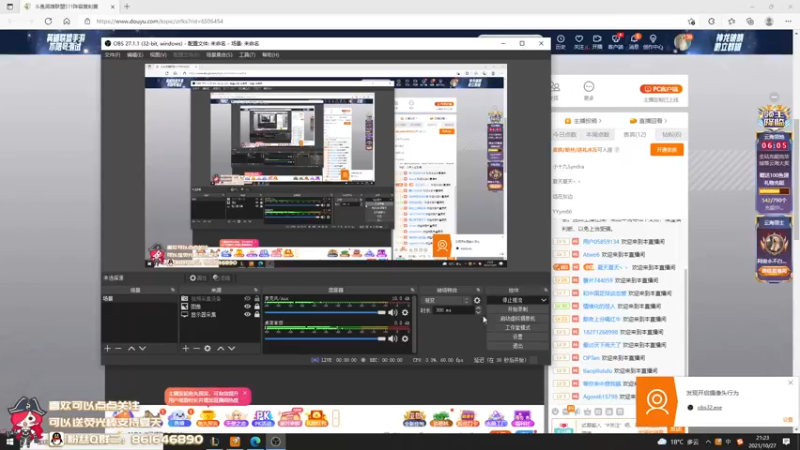
Task: Move the scene up with the arrow
Action: (131, 348)
